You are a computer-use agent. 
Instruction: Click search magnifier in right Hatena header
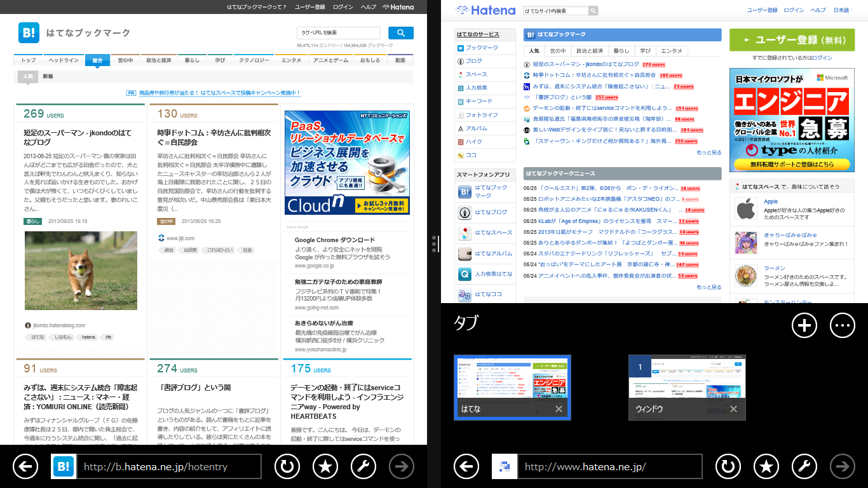coord(593,11)
